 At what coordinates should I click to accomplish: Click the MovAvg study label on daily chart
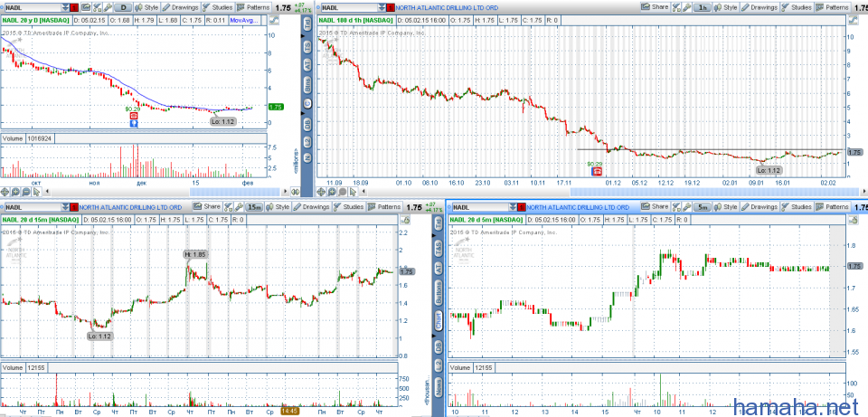[x=244, y=20]
